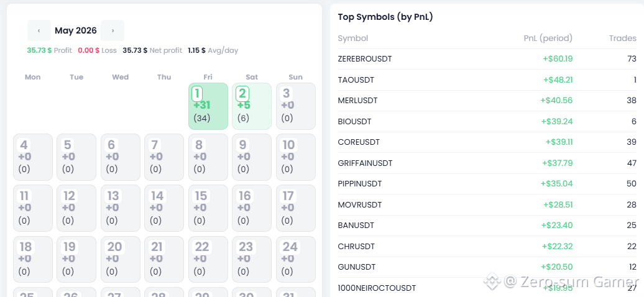This screenshot has width=644, height=297.
Task: Select May 20 calendar cell
Action: pos(121,260)
